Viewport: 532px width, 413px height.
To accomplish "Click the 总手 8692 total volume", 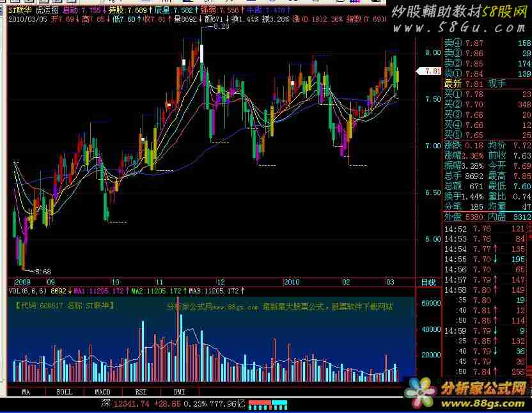I will 464,176.
